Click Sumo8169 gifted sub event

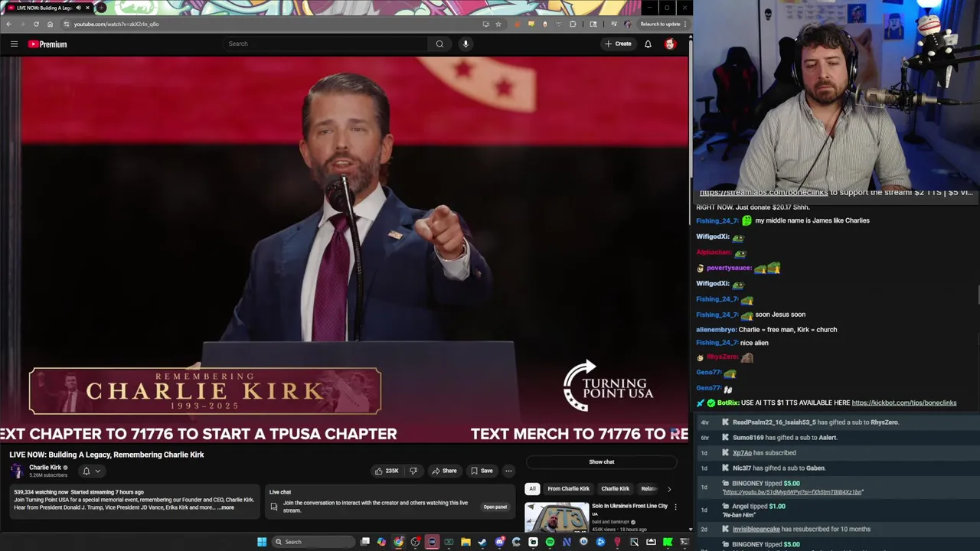[x=785, y=437]
